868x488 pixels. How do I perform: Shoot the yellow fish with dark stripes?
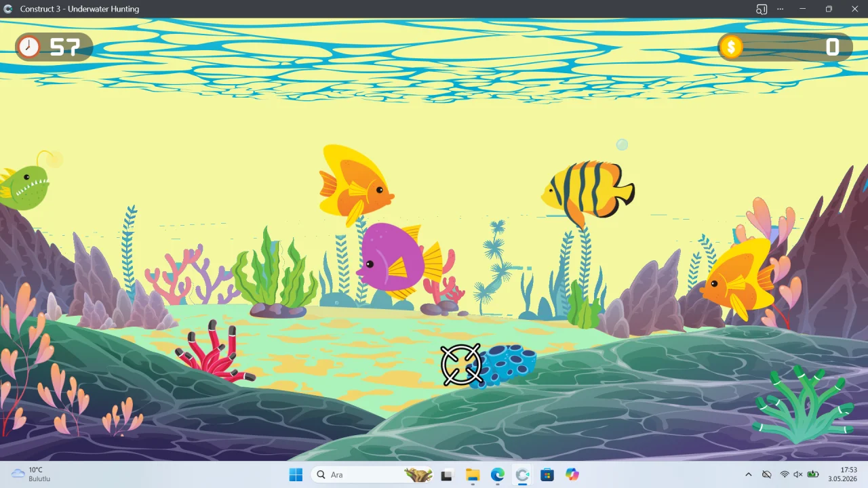587,194
